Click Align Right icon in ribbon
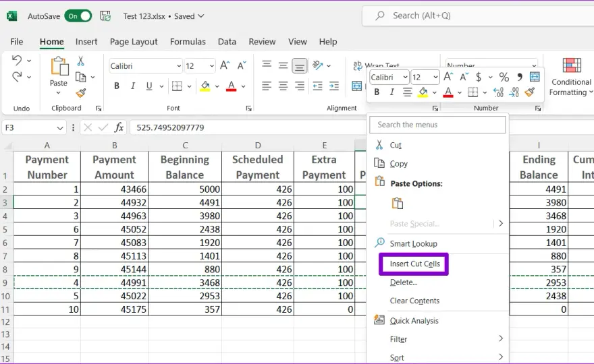The width and height of the screenshot is (594, 364). (x=299, y=86)
